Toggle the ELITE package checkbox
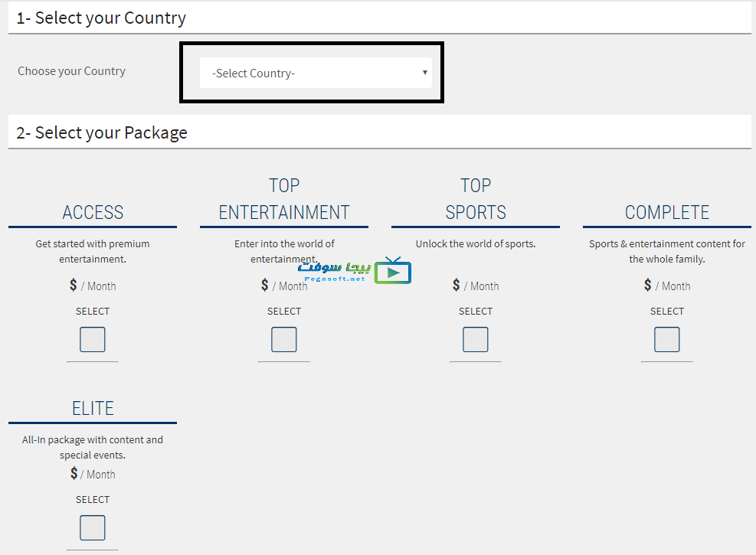This screenshot has height=555, width=756. click(x=93, y=527)
